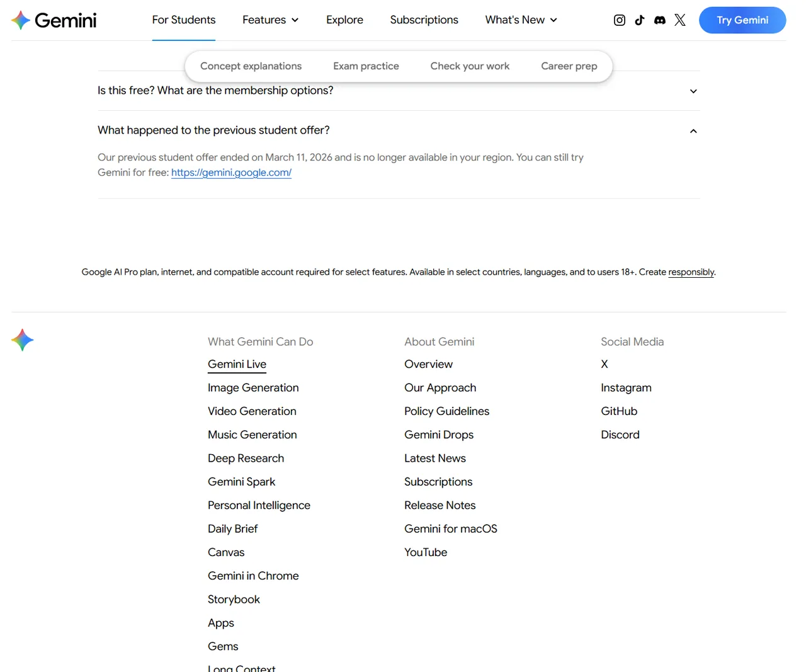
Task: Open the What's New dropdown menu
Action: [x=521, y=20]
